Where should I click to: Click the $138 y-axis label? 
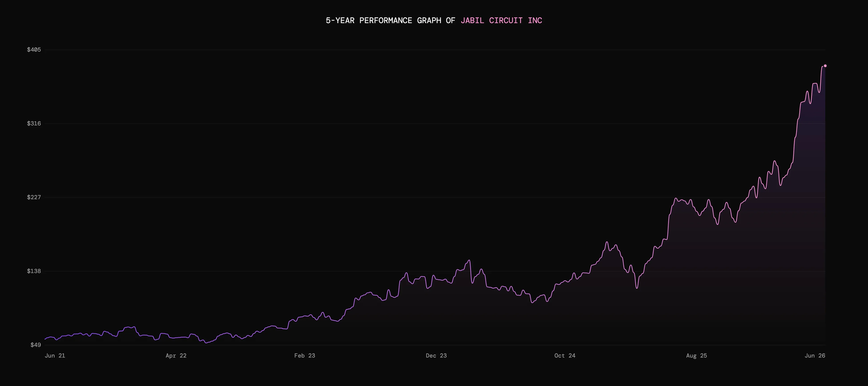point(34,271)
